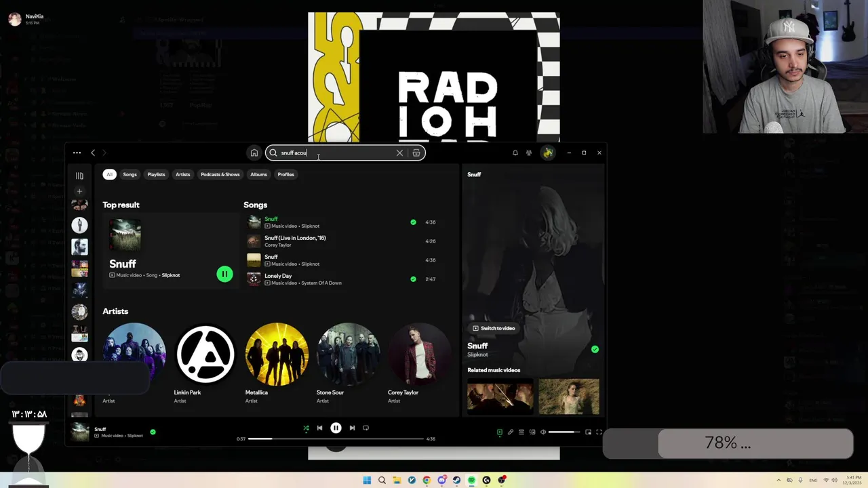Screen dimensions: 868x488
Task: Toggle Now Playing view icon
Action: (x=500, y=432)
